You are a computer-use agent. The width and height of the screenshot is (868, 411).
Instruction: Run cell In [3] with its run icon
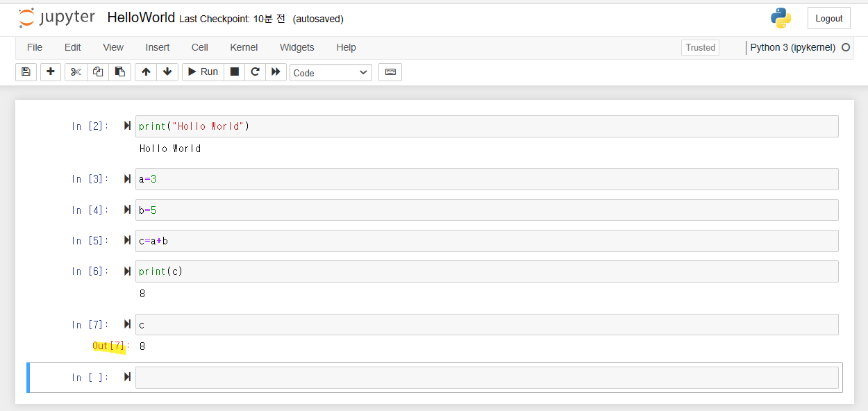pyautogui.click(x=127, y=178)
